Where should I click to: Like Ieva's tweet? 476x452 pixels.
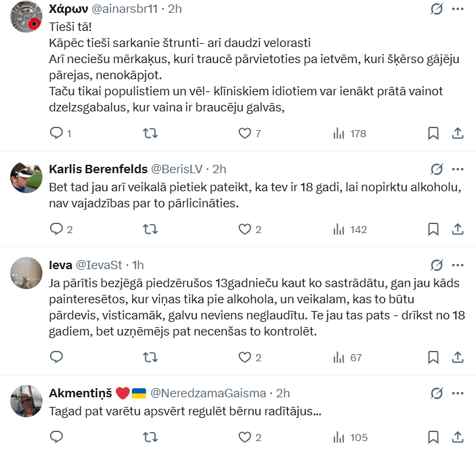244,357
